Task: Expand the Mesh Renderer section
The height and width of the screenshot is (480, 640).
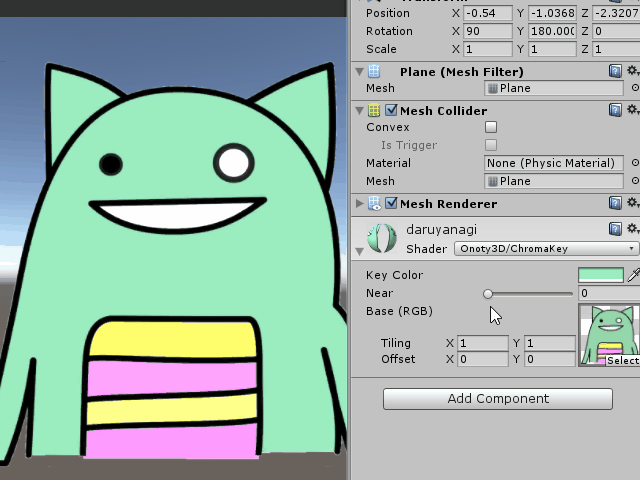Action: point(360,203)
